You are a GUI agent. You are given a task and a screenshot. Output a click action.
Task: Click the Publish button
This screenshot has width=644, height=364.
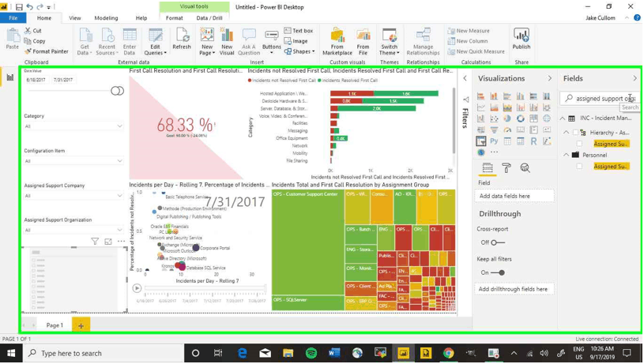522,39
